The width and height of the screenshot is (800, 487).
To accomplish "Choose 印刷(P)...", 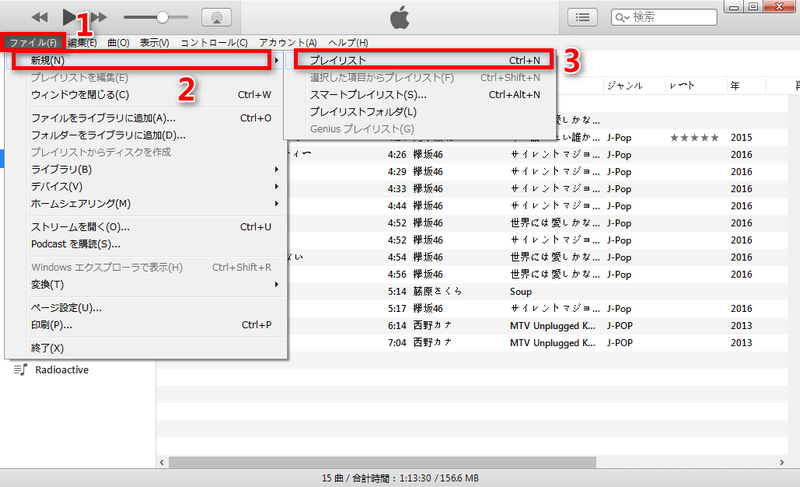I will [x=145, y=325].
